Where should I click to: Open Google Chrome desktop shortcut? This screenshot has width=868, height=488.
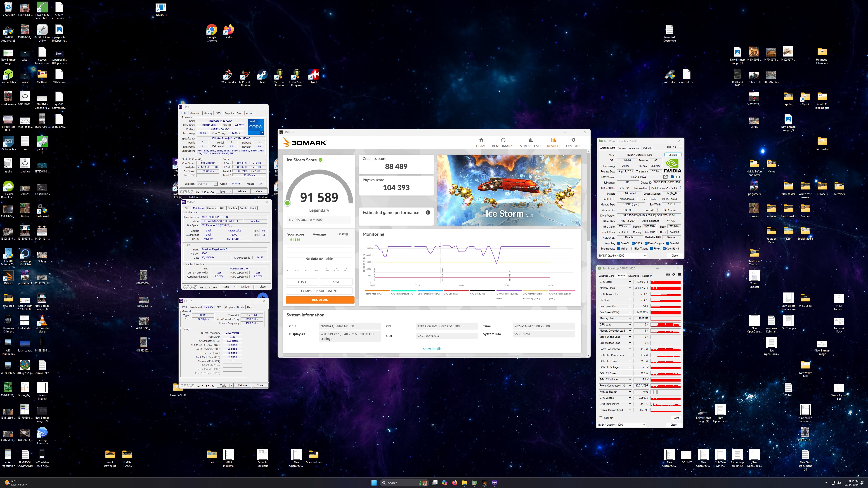click(x=212, y=33)
